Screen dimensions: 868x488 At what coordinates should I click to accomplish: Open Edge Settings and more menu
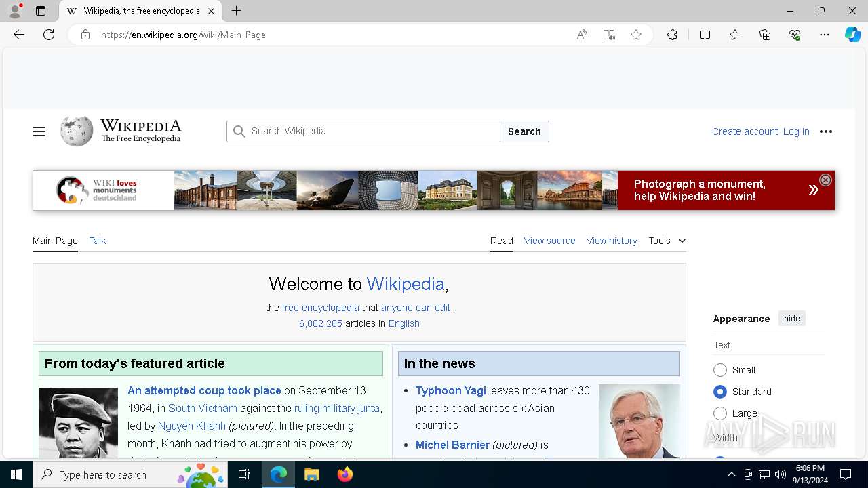(x=825, y=35)
